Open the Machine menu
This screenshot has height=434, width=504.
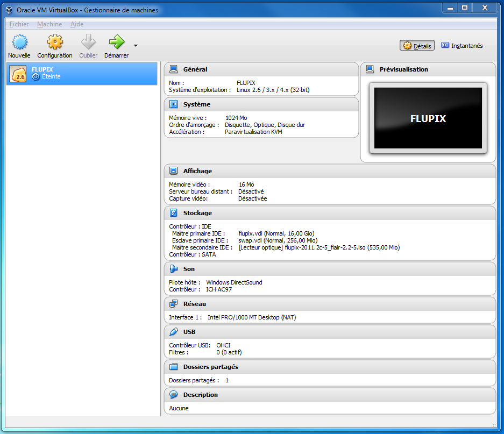pos(49,24)
